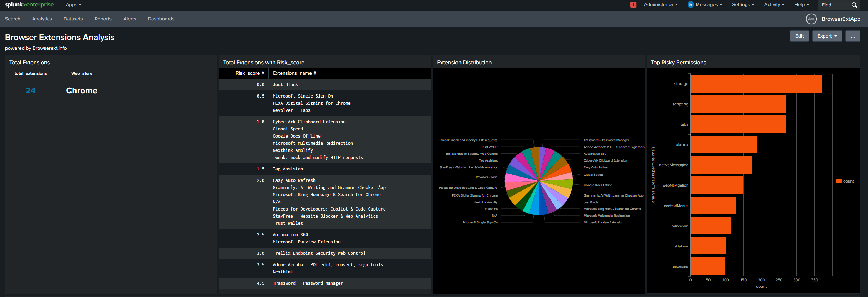
Task: Click the nativeMessaging bar
Action: click(x=721, y=165)
